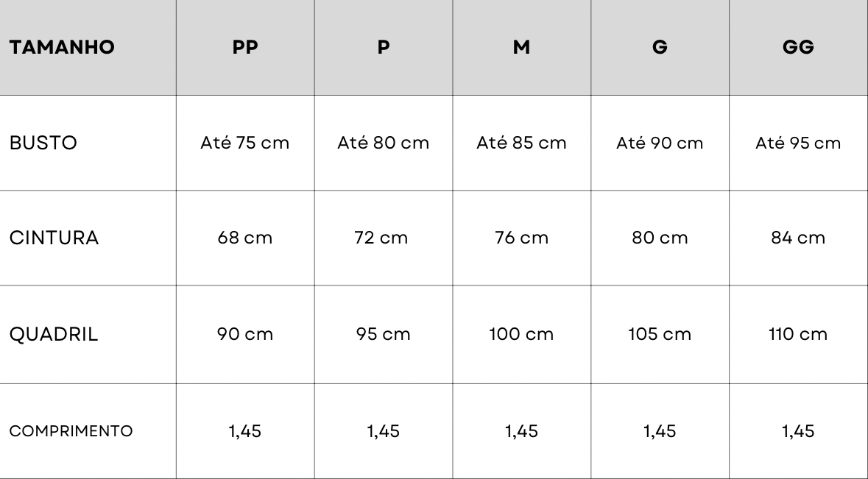Click the 105 cm hip cell
The image size is (868, 479).
660,335
